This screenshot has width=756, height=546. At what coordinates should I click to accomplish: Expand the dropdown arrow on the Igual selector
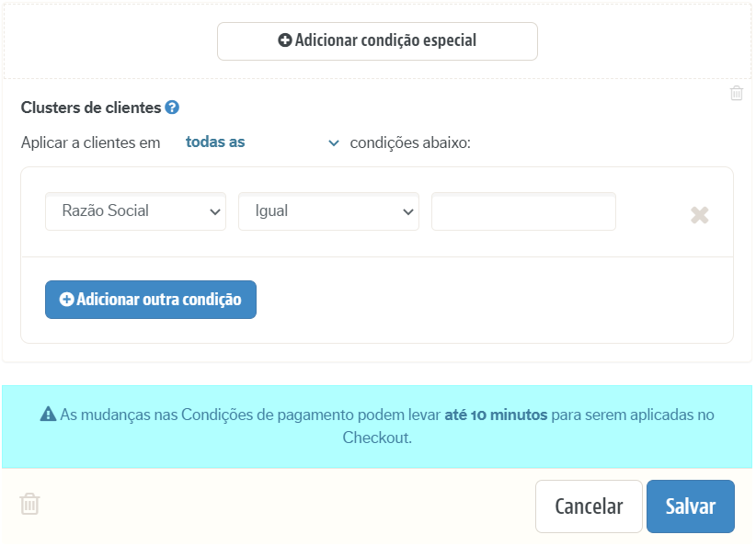(408, 210)
